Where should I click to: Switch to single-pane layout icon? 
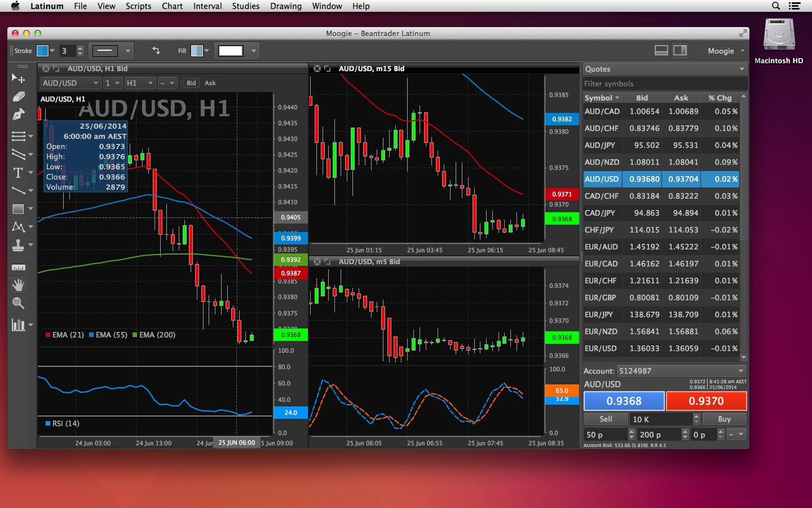coord(661,50)
